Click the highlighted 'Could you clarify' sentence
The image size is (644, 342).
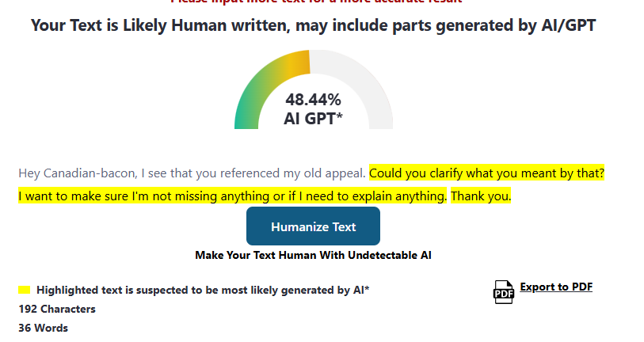[x=486, y=173]
